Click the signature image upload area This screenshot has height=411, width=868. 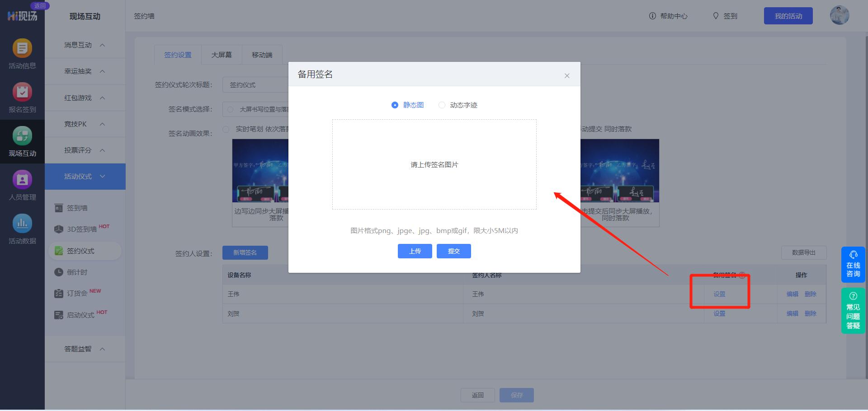click(434, 164)
